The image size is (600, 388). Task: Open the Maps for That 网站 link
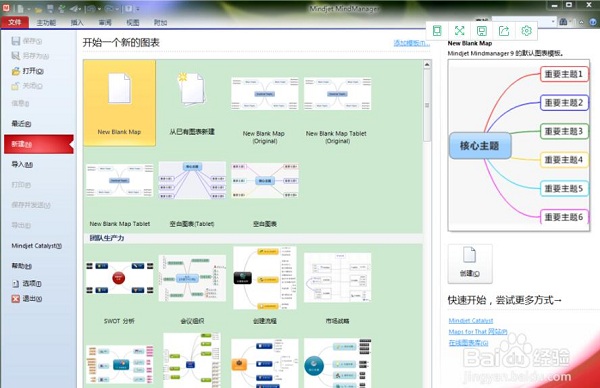[x=478, y=331]
